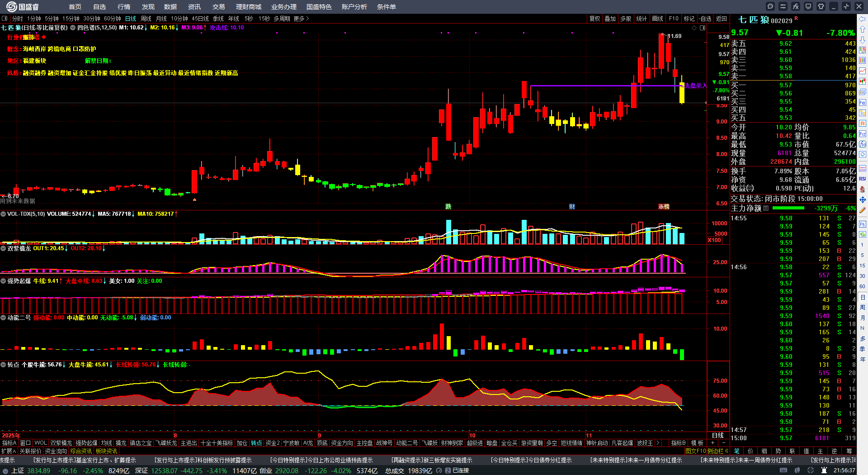Open the message chat icon in title bar
This screenshot has height=475, width=868.
tap(770, 6)
